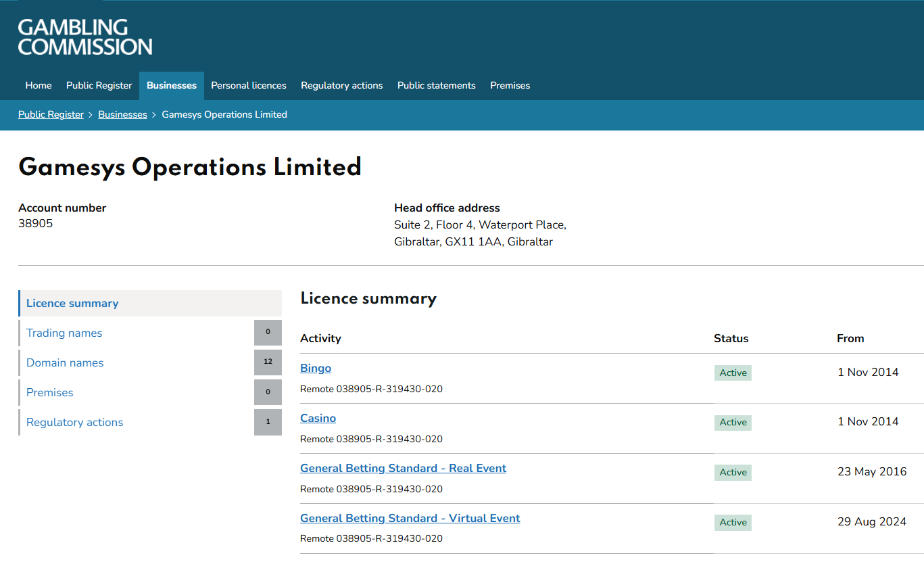Click the date 29 Aug 2024

point(872,521)
